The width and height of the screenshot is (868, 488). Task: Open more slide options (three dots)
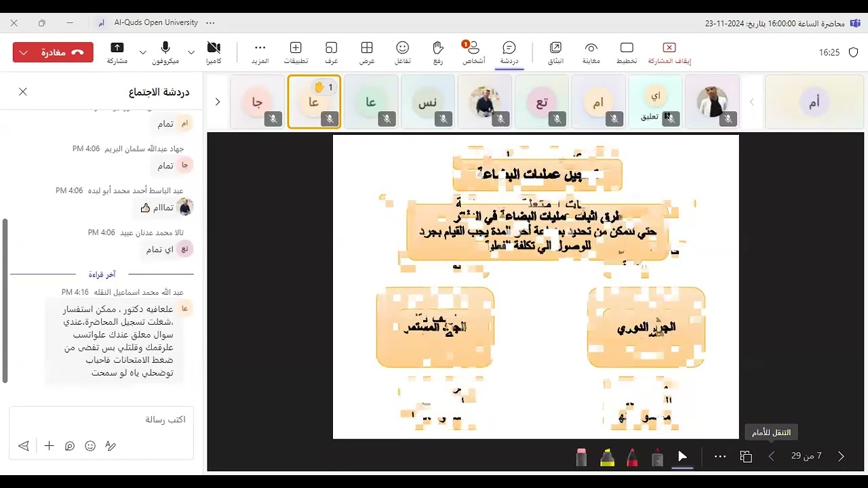coord(720,456)
